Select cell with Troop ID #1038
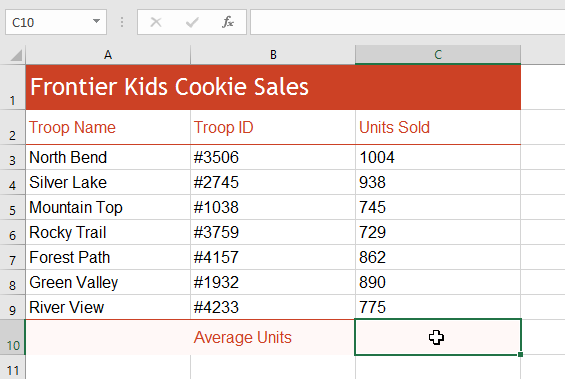The height and width of the screenshot is (379, 565). (x=273, y=208)
